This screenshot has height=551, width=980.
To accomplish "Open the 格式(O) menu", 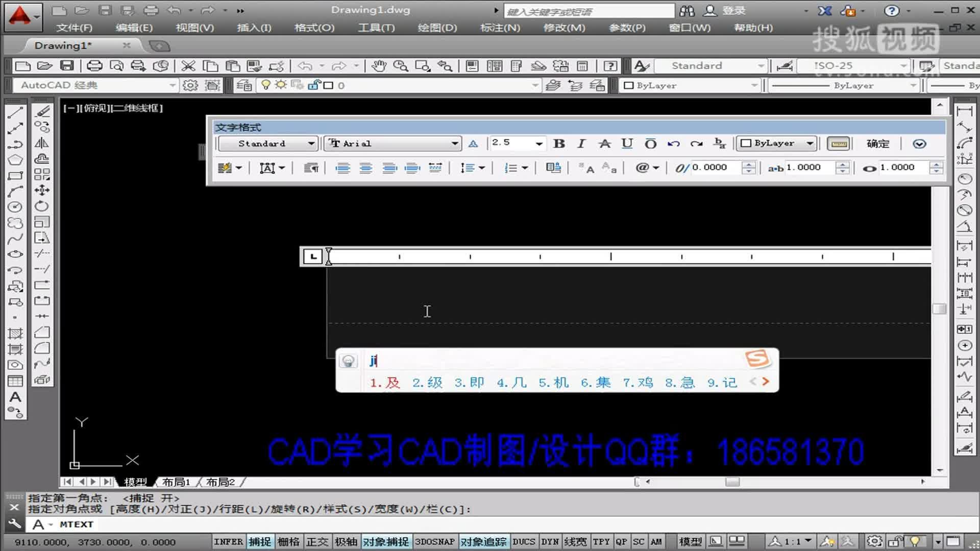I will 314,28.
